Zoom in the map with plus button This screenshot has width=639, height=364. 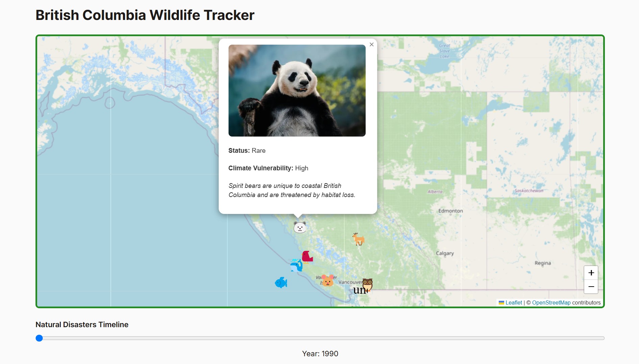[x=591, y=273]
